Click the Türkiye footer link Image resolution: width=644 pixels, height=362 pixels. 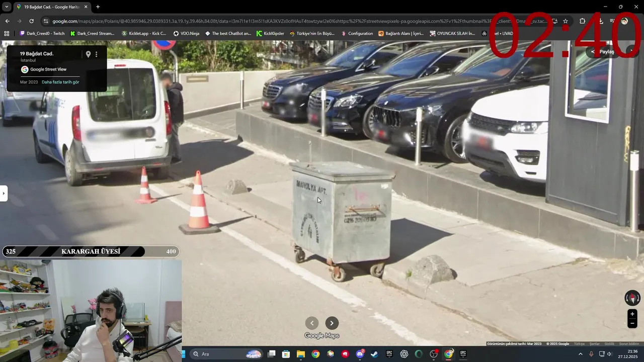[580, 344]
